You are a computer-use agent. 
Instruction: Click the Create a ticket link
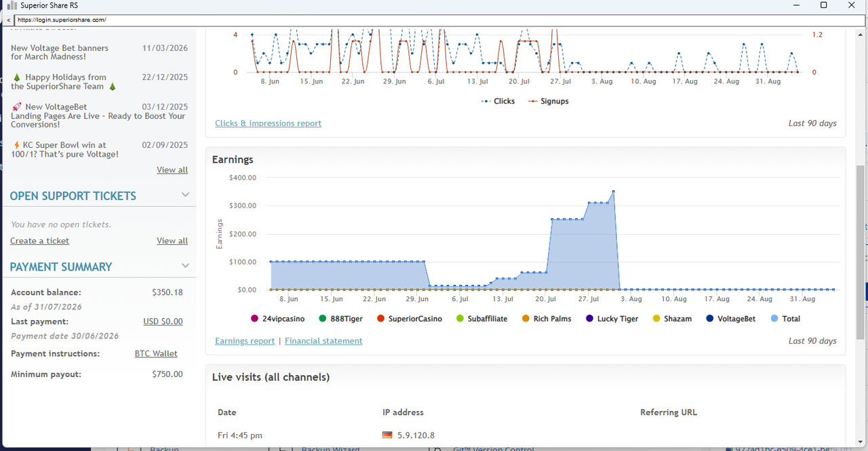point(39,241)
